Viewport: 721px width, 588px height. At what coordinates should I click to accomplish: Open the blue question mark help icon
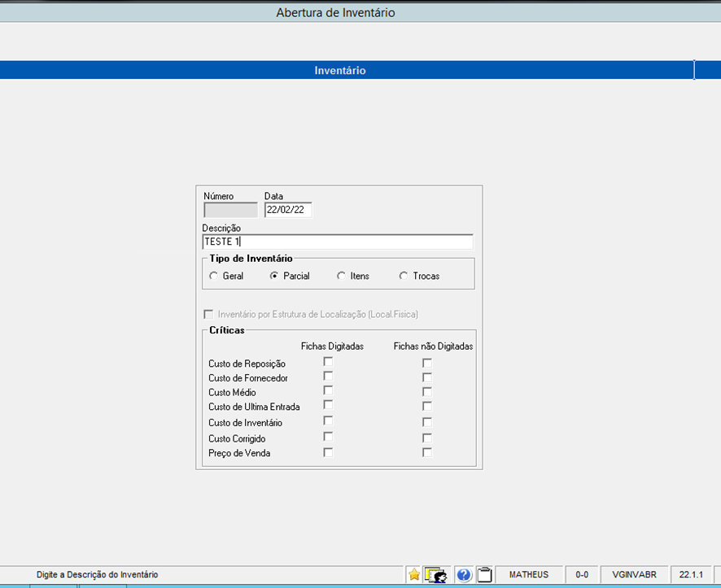pyautogui.click(x=464, y=574)
